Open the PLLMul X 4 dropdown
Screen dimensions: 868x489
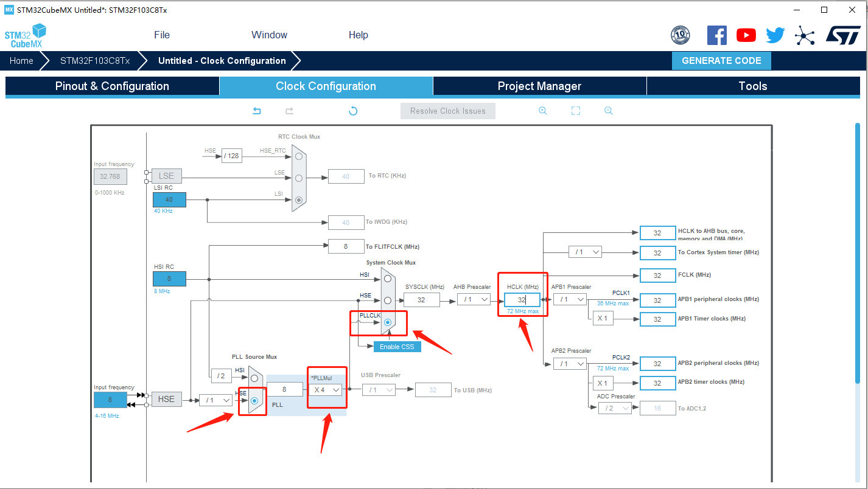(x=326, y=390)
